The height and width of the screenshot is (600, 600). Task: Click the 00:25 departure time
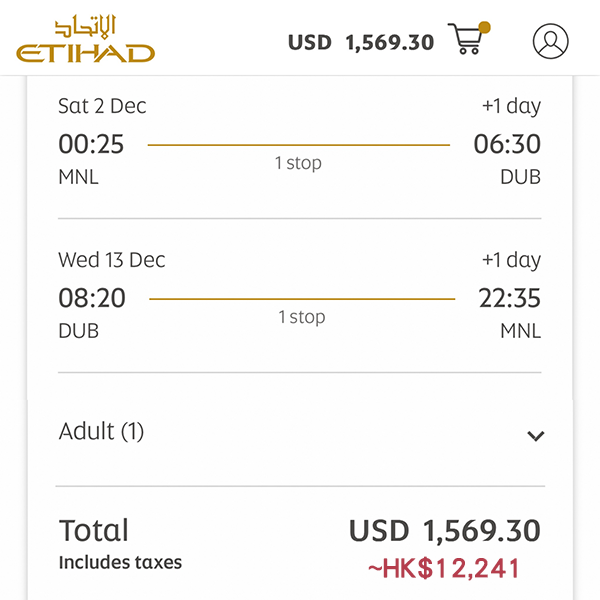(x=91, y=145)
